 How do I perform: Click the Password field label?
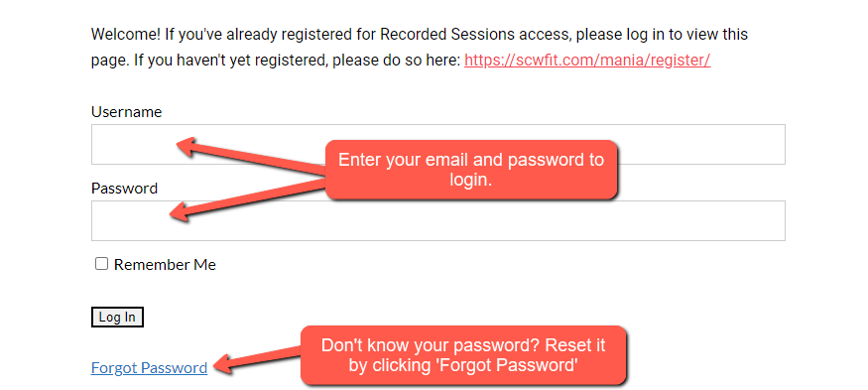pos(125,189)
